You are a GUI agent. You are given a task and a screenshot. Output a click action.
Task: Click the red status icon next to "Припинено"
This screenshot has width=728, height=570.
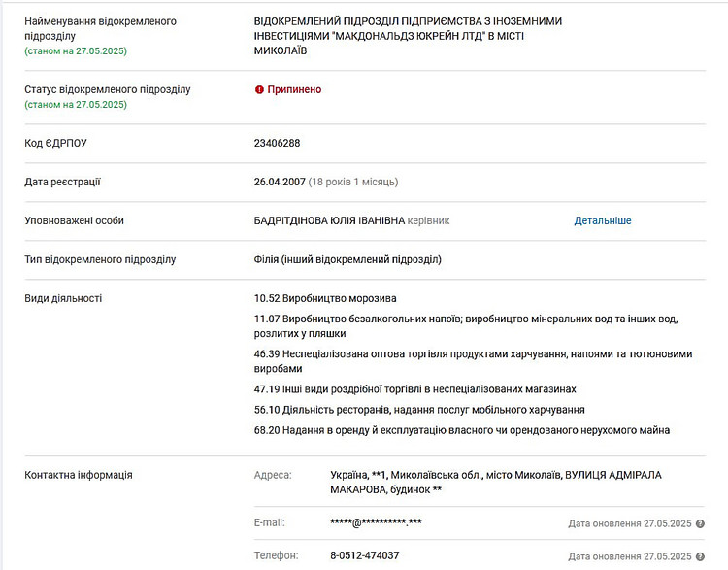click(x=259, y=89)
